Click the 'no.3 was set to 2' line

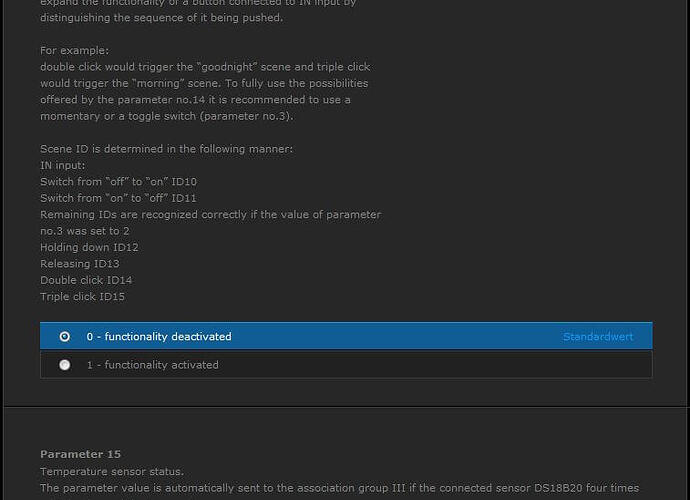tap(84, 231)
